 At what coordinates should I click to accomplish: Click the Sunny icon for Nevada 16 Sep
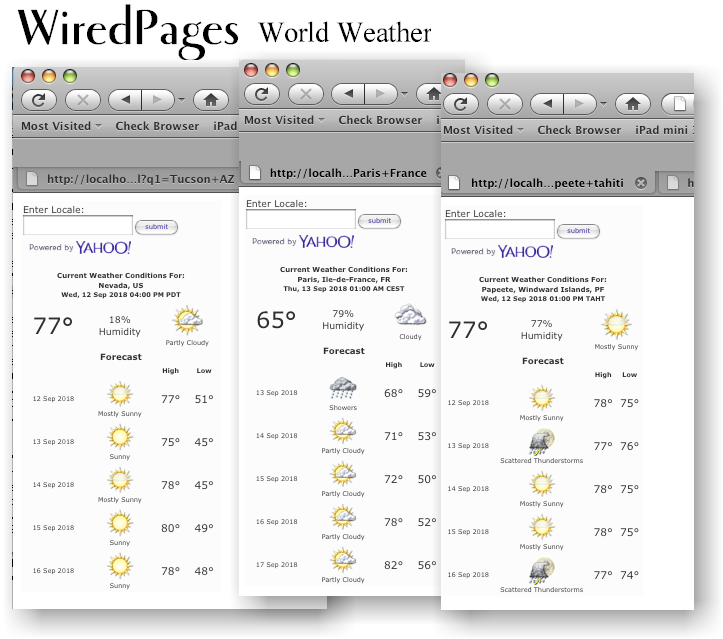[120, 566]
